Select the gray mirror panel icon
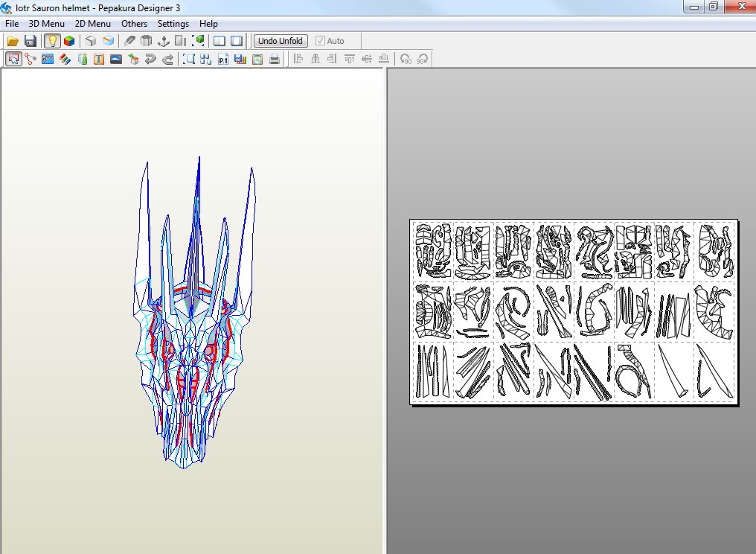The height and width of the screenshot is (554, 756). coord(180,41)
